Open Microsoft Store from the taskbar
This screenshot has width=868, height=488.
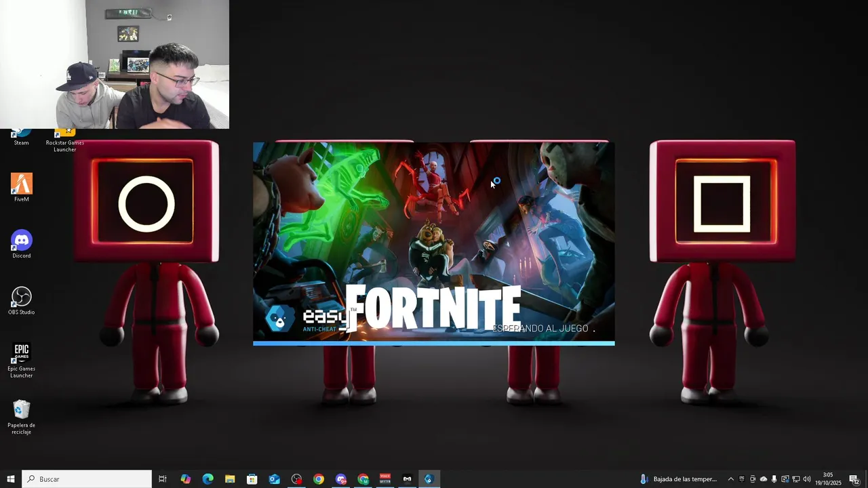[252, 479]
